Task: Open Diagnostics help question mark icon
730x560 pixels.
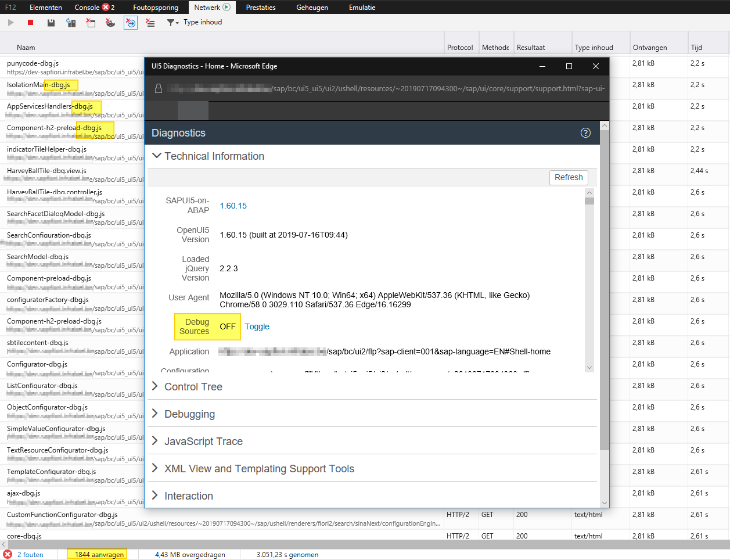Action: tap(585, 133)
